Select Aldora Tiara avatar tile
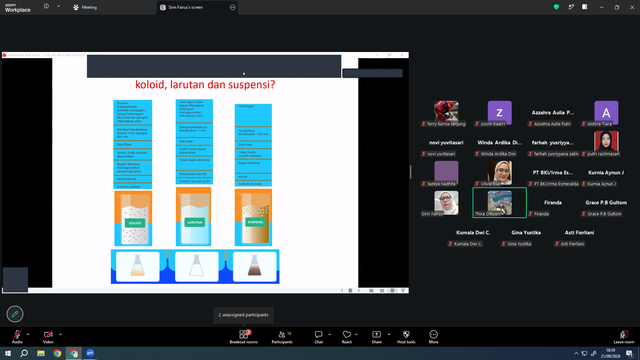Screen dimensions: 640x360 pos(606,112)
